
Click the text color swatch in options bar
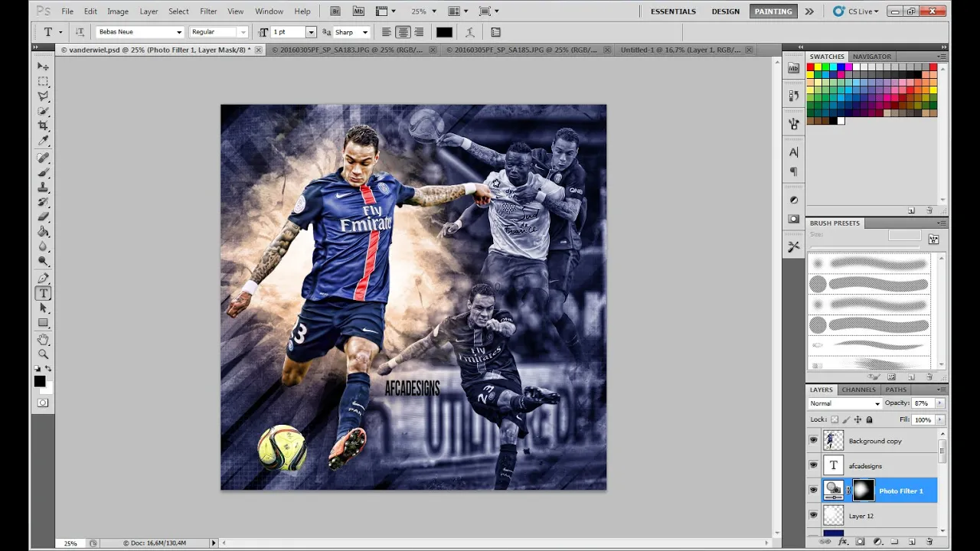tap(444, 32)
